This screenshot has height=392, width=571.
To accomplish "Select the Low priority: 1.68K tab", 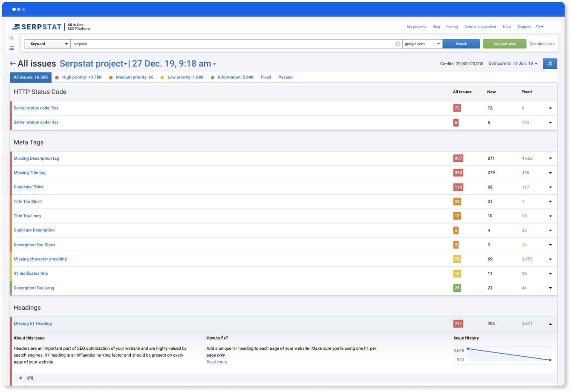I will click(182, 78).
